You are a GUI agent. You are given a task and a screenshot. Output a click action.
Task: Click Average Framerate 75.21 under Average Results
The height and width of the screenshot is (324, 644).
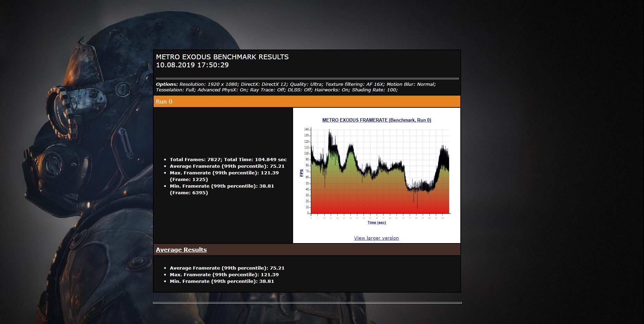point(227,268)
